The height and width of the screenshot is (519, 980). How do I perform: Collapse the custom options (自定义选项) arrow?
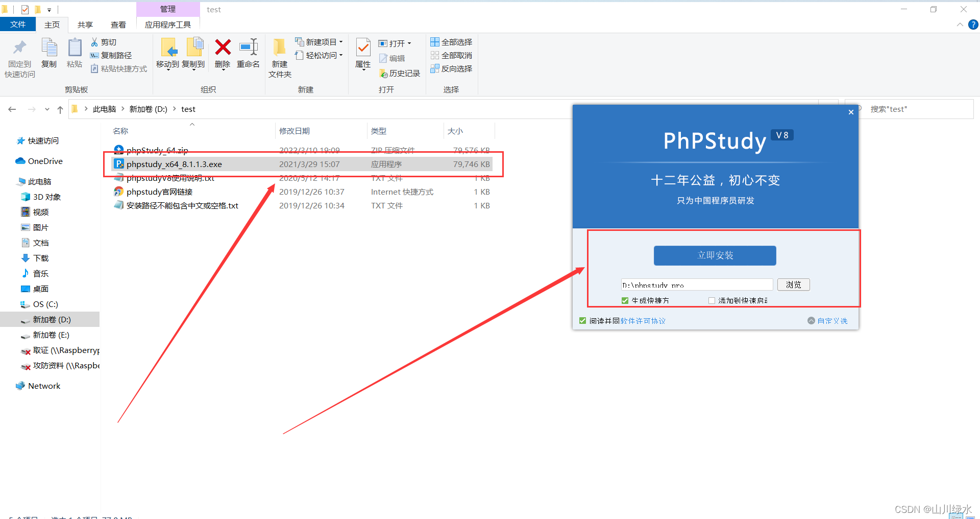pyautogui.click(x=811, y=321)
